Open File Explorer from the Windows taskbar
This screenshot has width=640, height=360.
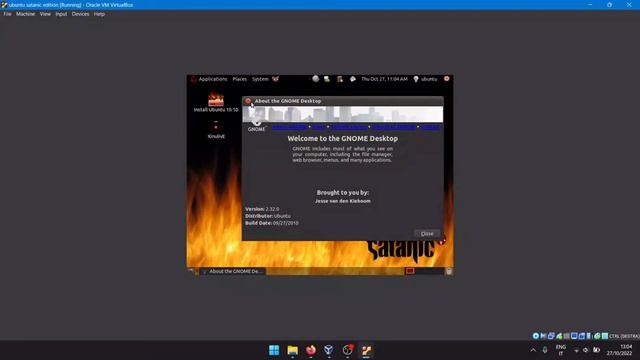(x=292, y=350)
